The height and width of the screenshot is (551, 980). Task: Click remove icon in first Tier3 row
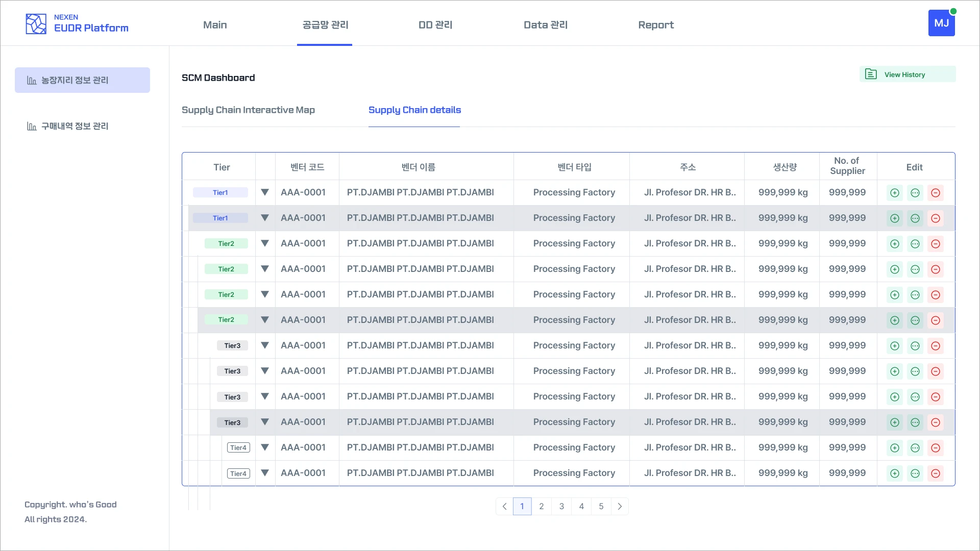936,346
